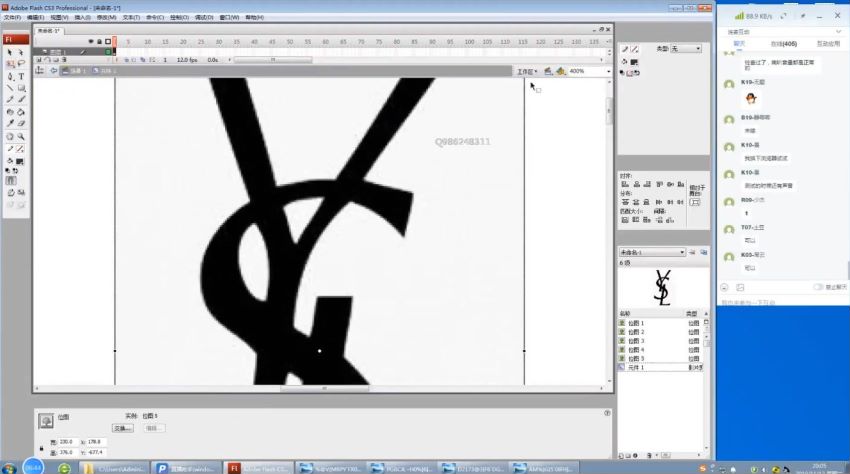
Task: Select the Eyedropper tool
Action: 10,123
